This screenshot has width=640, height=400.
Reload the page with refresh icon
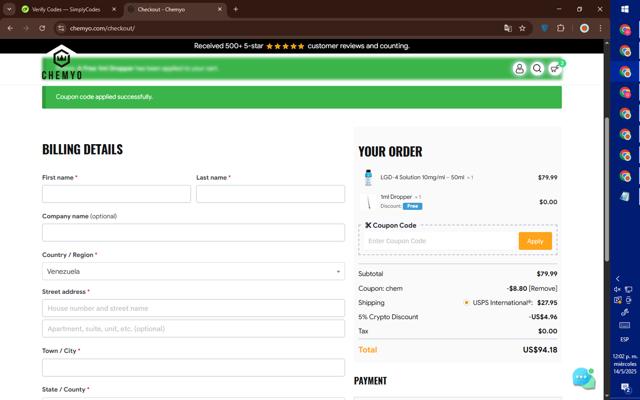pos(42,28)
